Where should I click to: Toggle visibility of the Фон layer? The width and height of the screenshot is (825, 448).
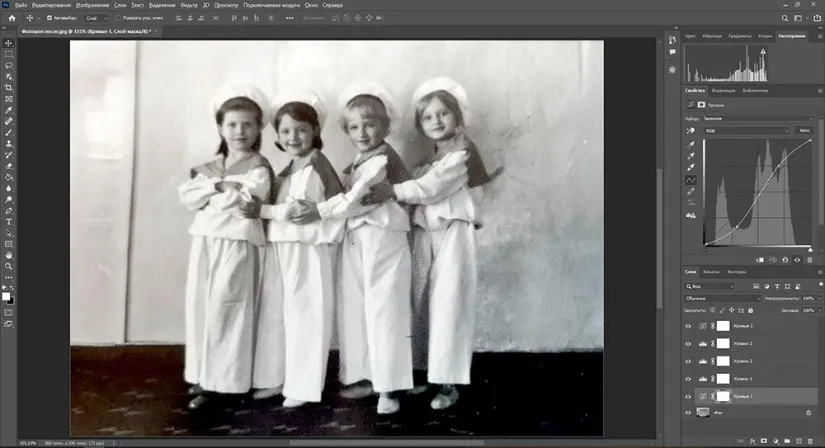[688, 412]
